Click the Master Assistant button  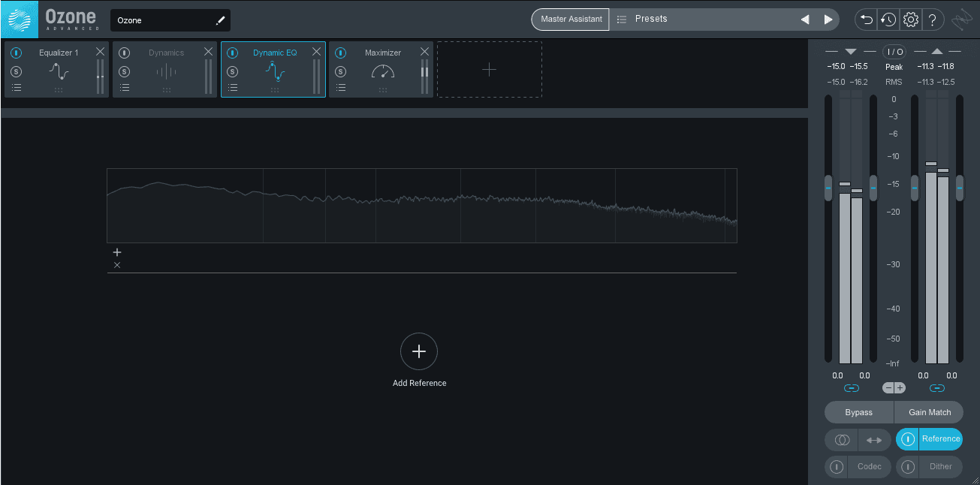point(571,20)
